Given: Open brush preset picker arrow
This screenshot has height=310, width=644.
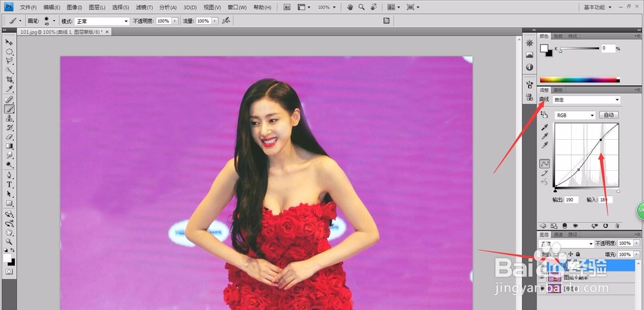Looking at the screenshot, I should coord(54,21).
